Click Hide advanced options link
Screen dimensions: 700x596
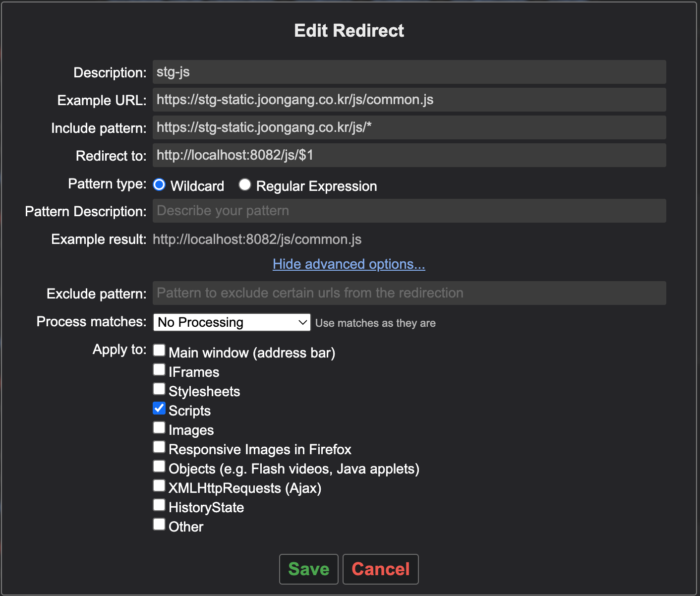coord(349,264)
